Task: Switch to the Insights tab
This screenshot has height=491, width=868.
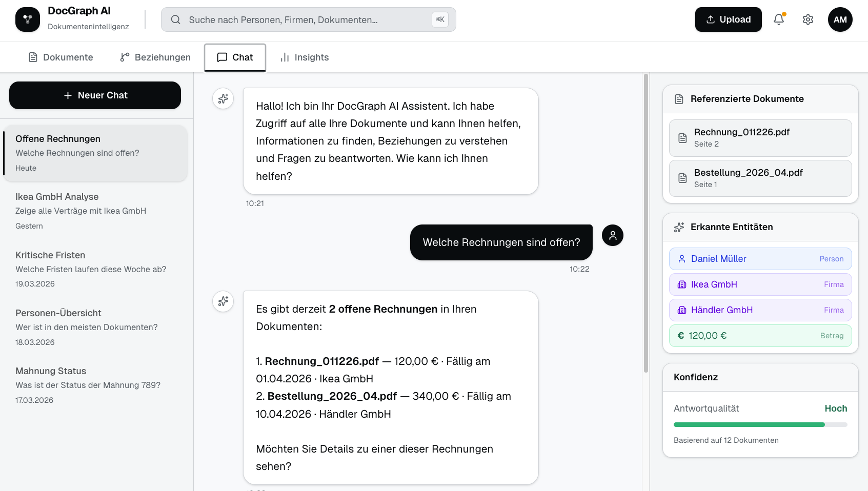Action: 305,57
